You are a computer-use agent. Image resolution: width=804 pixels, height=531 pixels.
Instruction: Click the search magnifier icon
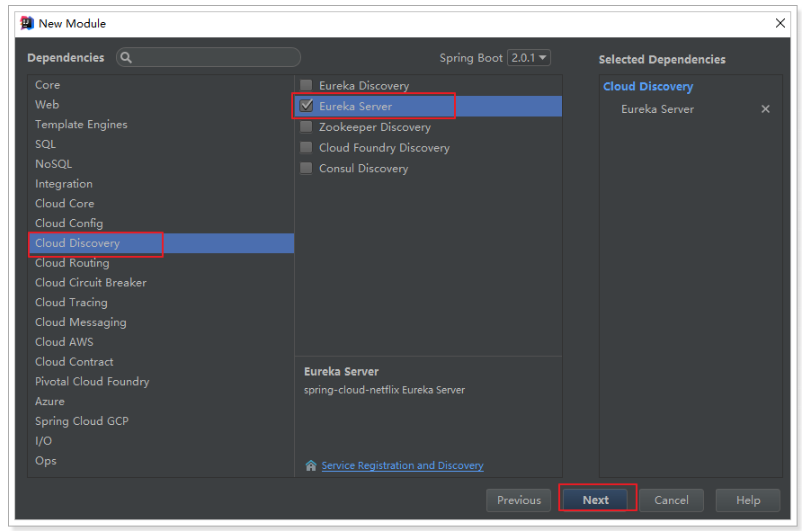coord(126,57)
